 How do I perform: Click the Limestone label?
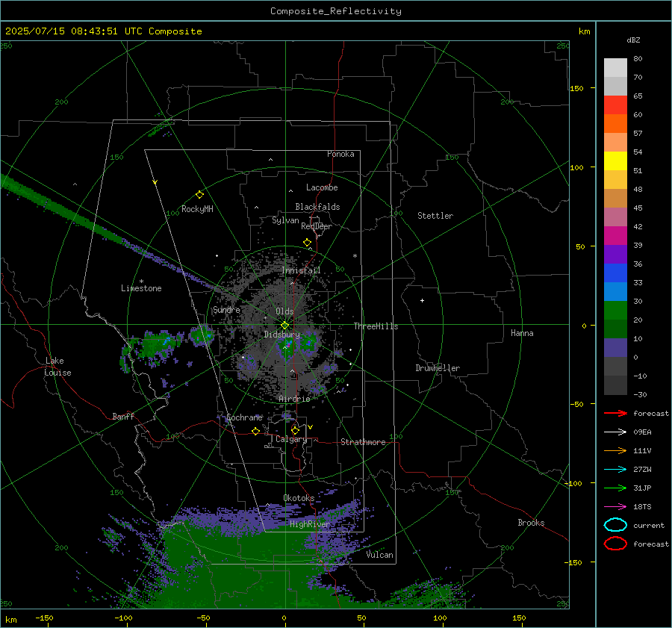141,288
